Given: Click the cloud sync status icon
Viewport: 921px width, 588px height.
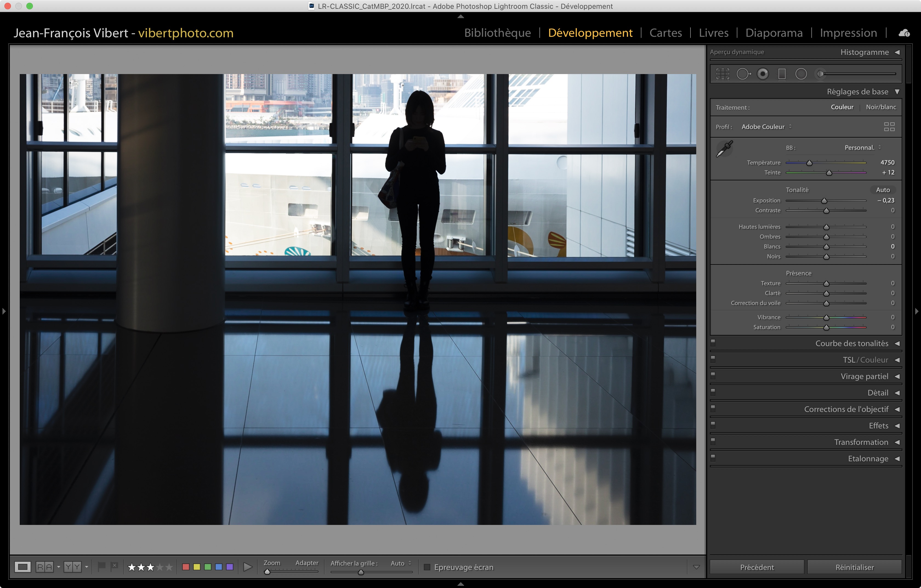Looking at the screenshot, I should pos(904,33).
